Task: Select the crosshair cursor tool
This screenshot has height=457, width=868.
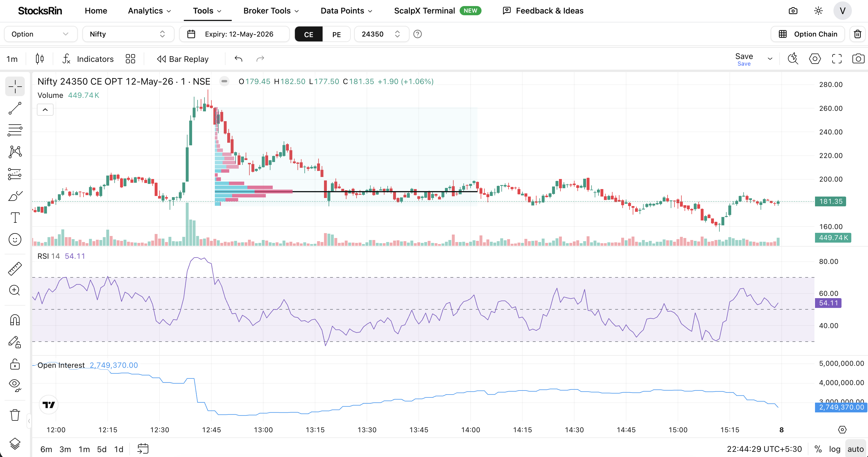Action: 15,86
